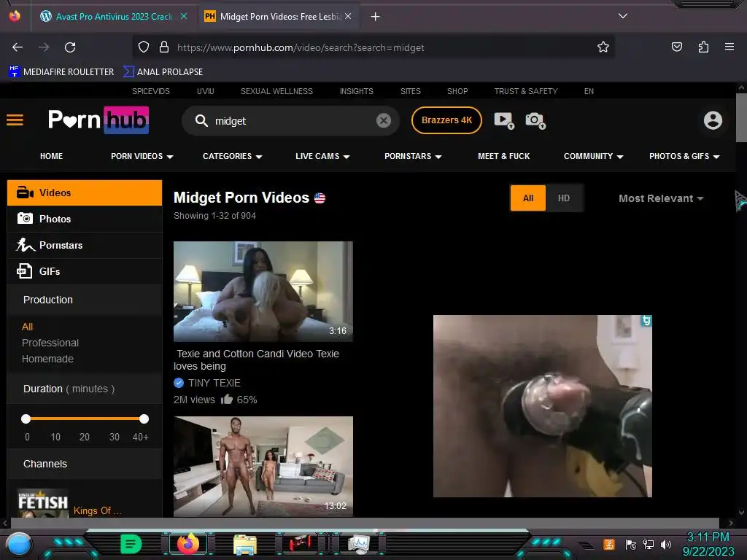Select the All quality filter

(528, 198)
